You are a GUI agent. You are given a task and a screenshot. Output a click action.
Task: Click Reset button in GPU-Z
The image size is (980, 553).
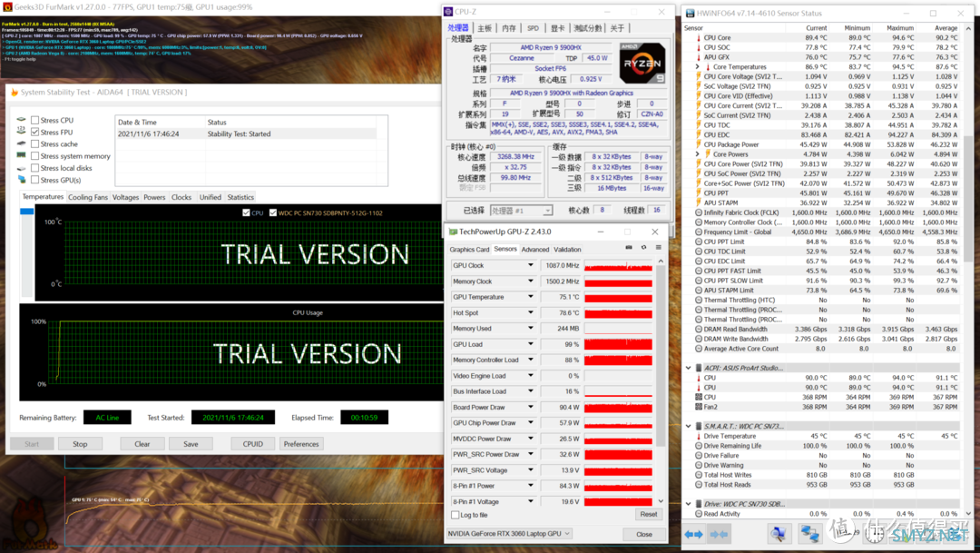pos(649,514)
